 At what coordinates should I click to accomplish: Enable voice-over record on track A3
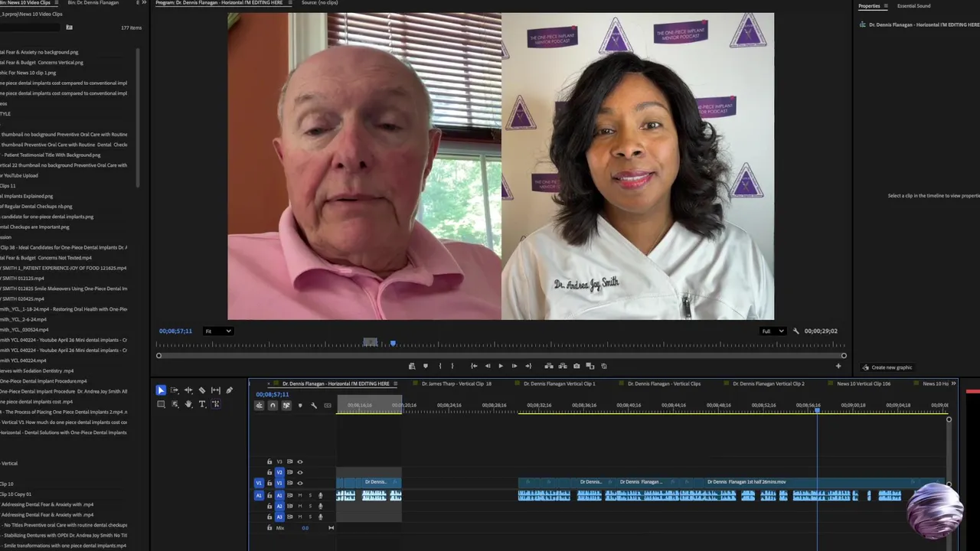point(321,517)
